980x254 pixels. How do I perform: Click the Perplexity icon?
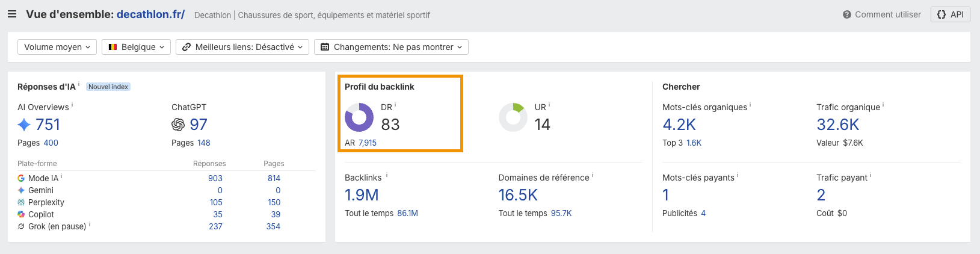point(21,202)
